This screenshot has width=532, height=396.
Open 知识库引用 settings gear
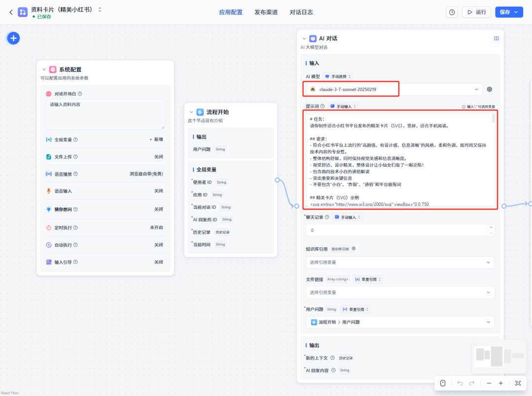[x=354, y=249]
